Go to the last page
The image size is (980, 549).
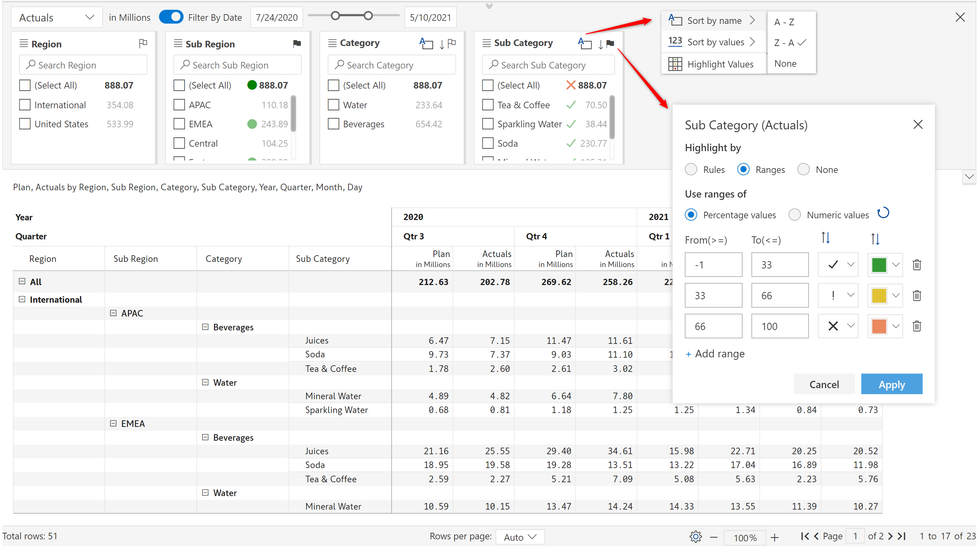pyautogui.click(x=902, y=537)
